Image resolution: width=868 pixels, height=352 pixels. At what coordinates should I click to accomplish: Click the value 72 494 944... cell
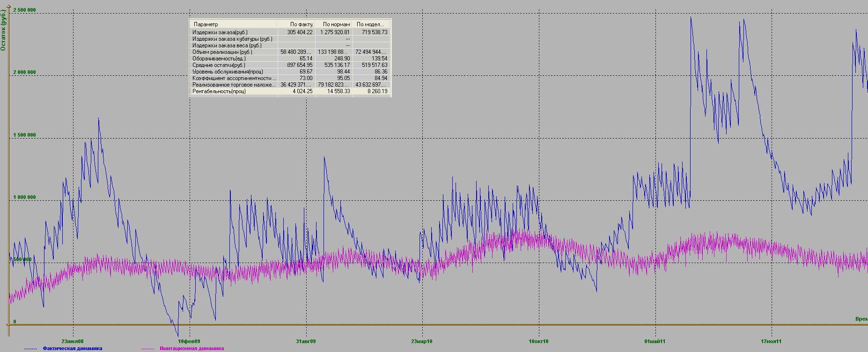click(371, 52)
